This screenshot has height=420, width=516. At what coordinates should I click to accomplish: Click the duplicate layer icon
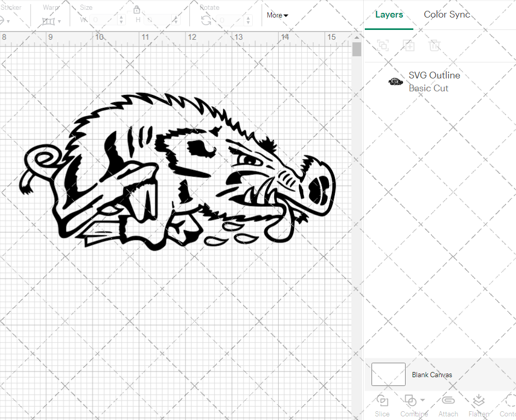[409, 45]
